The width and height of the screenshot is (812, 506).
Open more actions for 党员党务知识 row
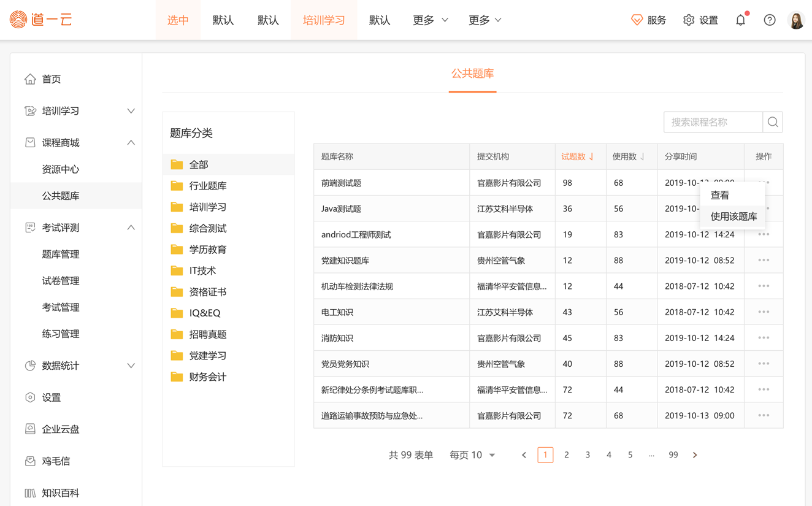pos(764,364)
